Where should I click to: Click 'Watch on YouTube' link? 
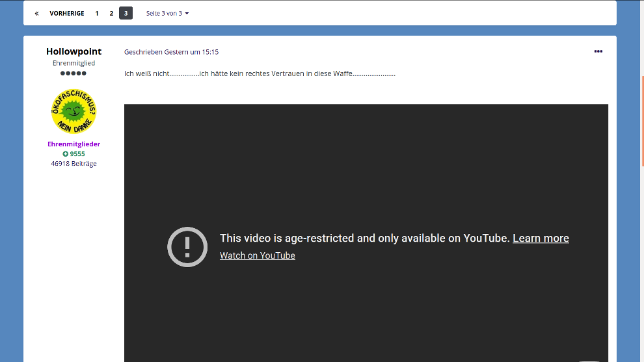point(258,255)
